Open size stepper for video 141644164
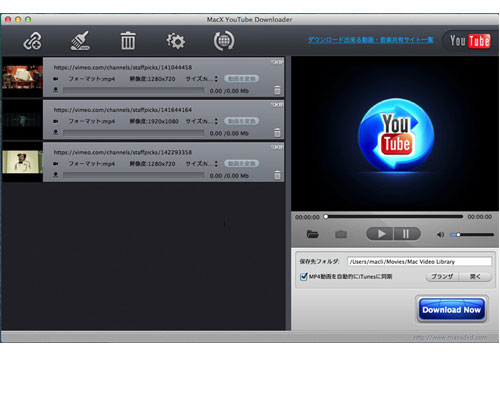500x400 pixels. (216, 121)
